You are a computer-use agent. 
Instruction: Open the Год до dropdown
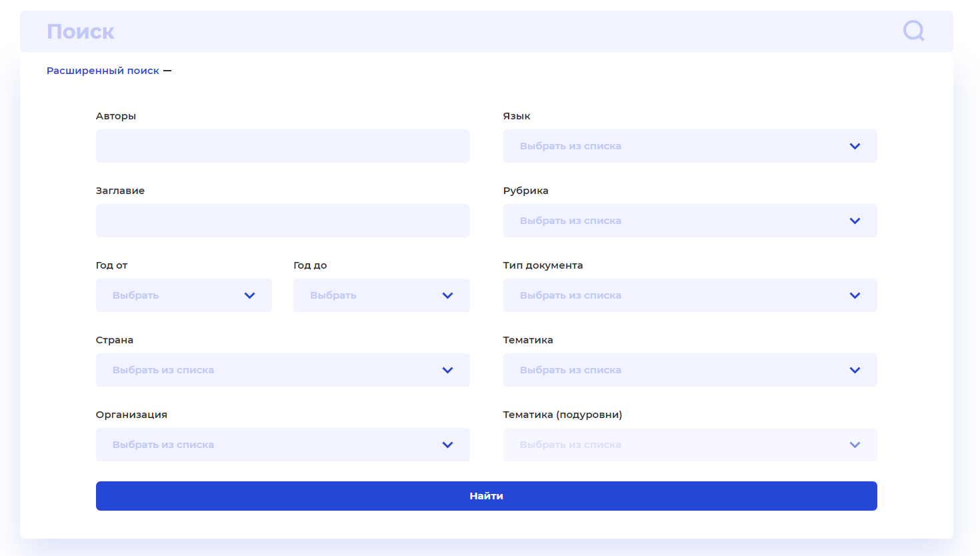381,295
